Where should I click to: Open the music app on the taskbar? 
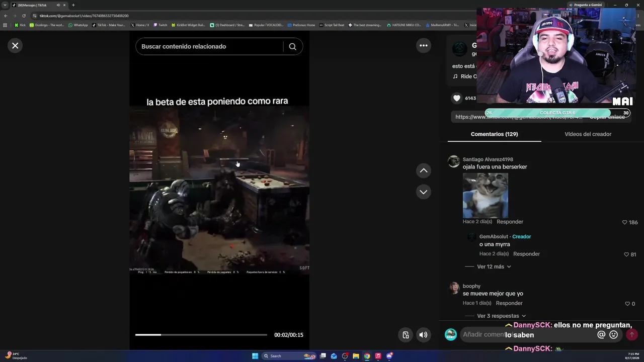pyautogui.click(x=378, y=356)
